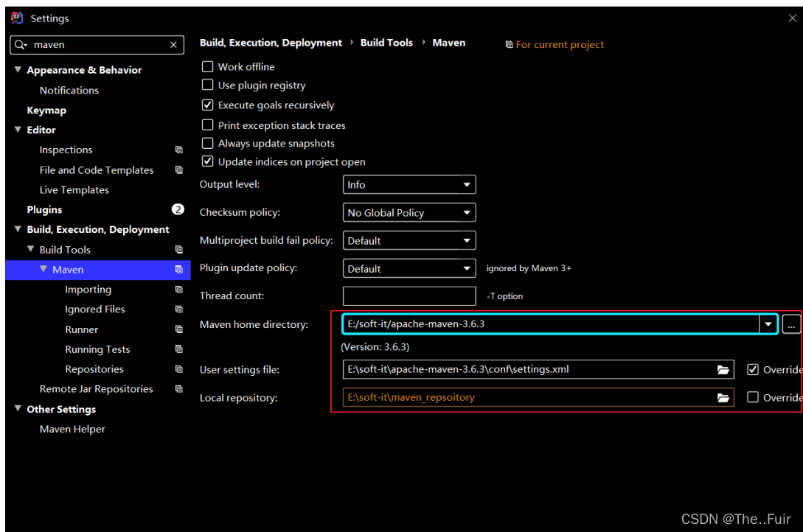Click the project-level icon beside File and Code Templates
Image resolution: width=803 pixels, height=532 pixels.
coord(178,169)
